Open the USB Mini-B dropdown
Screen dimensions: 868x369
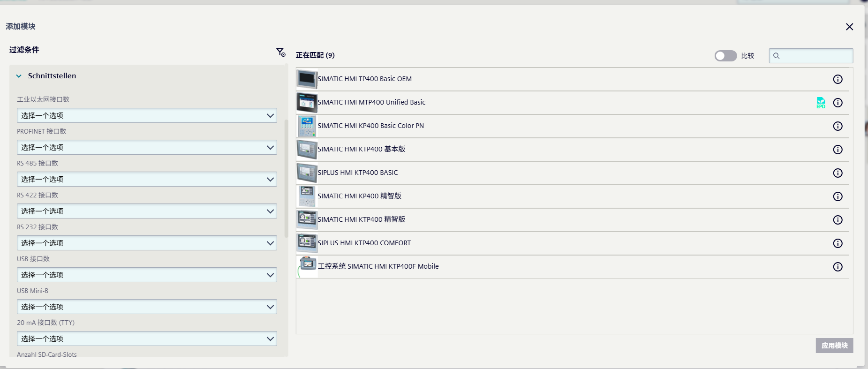point(147,307)
